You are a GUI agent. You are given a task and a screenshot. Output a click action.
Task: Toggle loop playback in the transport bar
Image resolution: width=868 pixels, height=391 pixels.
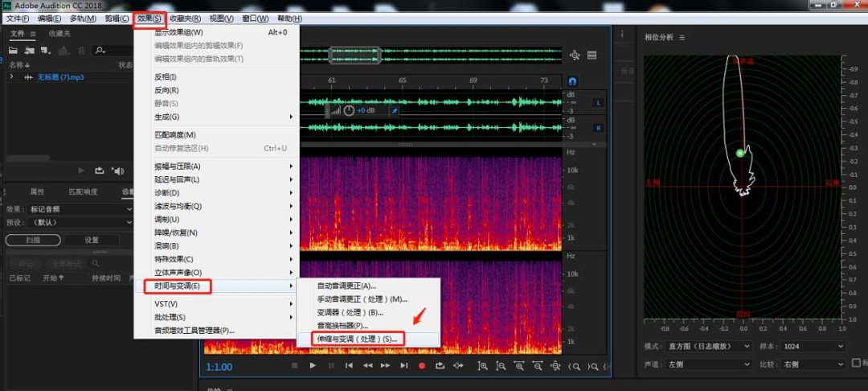(x=440, y=366)
